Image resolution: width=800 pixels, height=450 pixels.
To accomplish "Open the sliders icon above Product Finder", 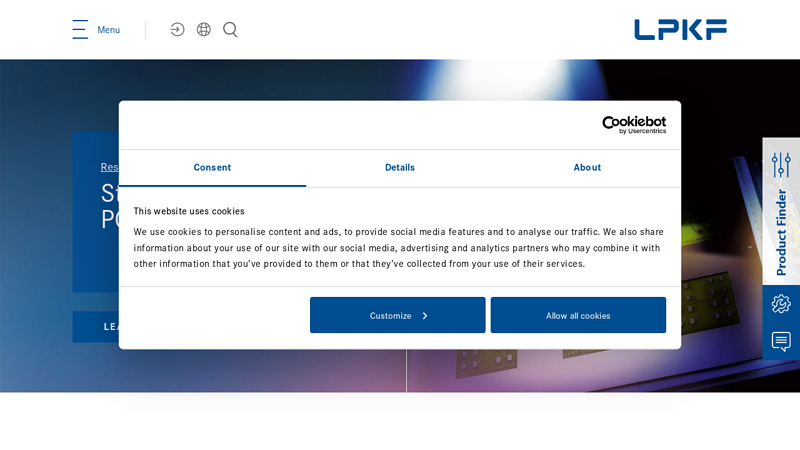I will click(781, 164).
